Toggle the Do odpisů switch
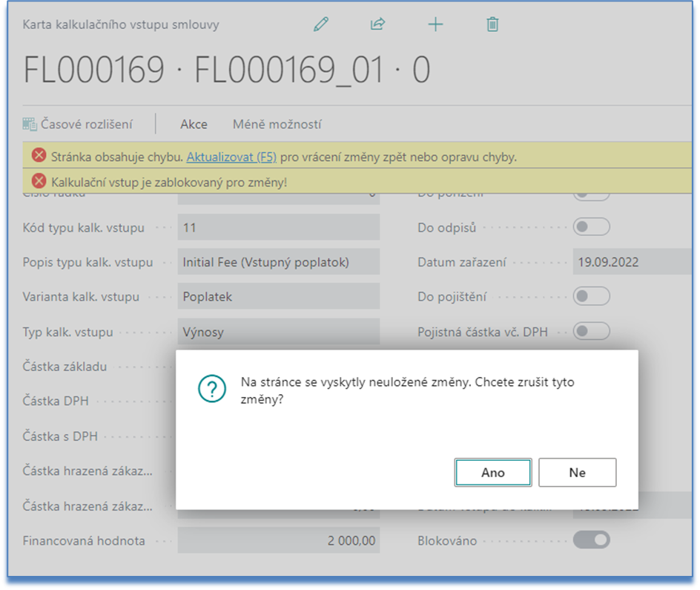The image size is (700, 590). click(592, 226)
